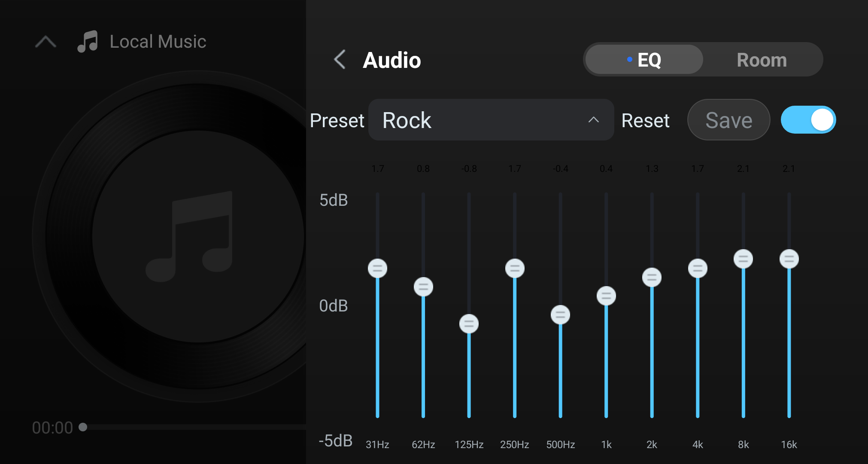Open Local Music via the music note icon
The height and width of the screenshot is (464, 868).
point(88,42)
